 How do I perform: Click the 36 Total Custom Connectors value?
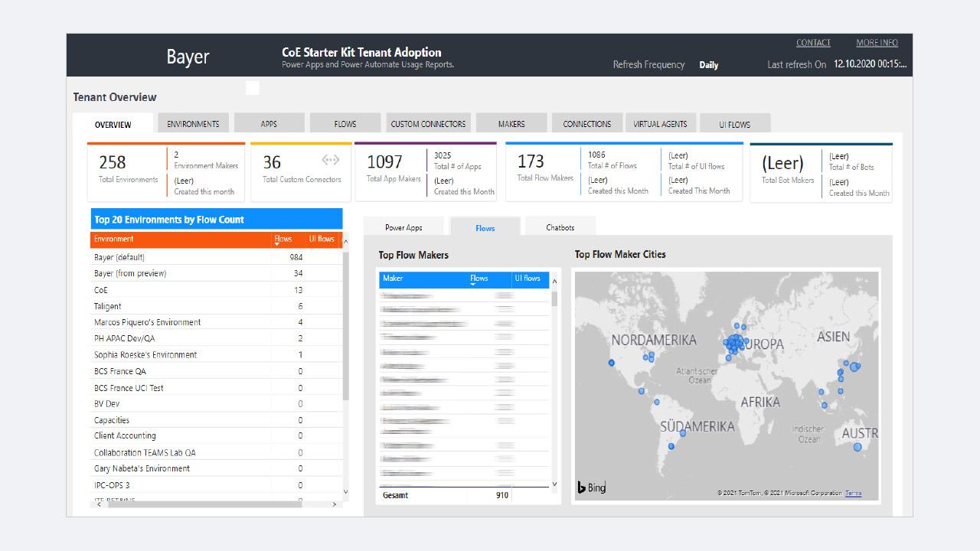pos(272,162)
